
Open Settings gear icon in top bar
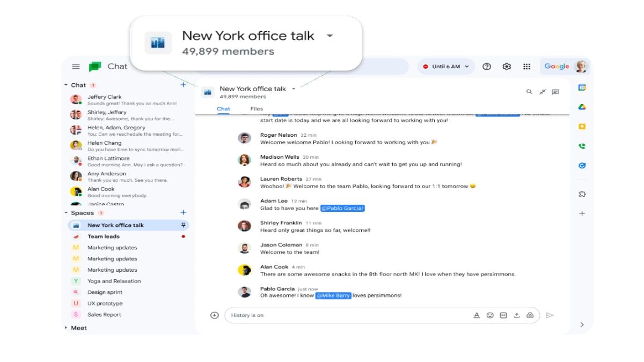pos(507,67)
